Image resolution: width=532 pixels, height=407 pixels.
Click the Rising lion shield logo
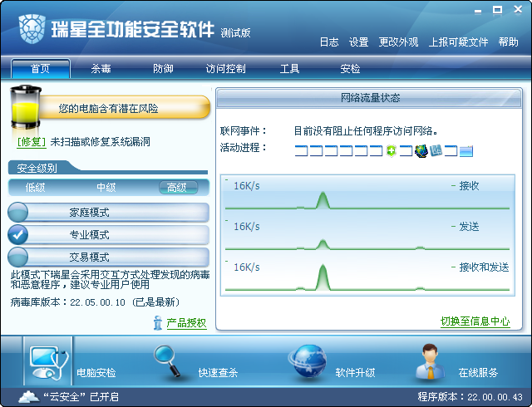click(x=32, y=29)
